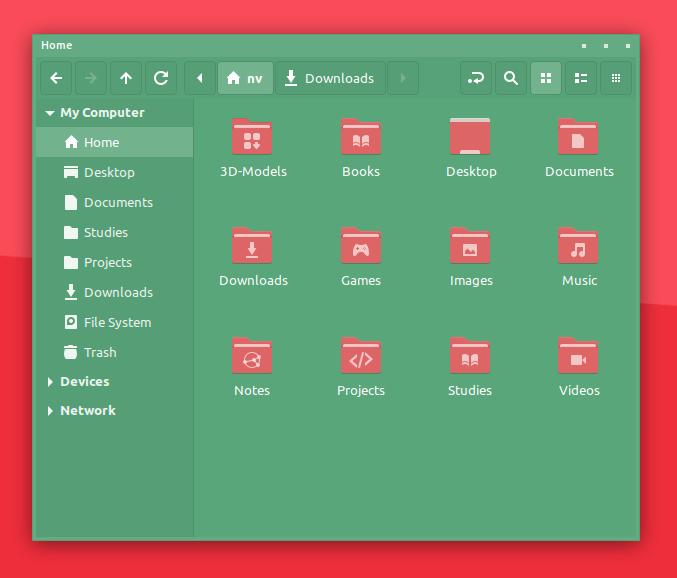Image resolution: width=677 pixels, height=578 pixels.
Task: Switch to compact view
Action: [x=616, y=78]
